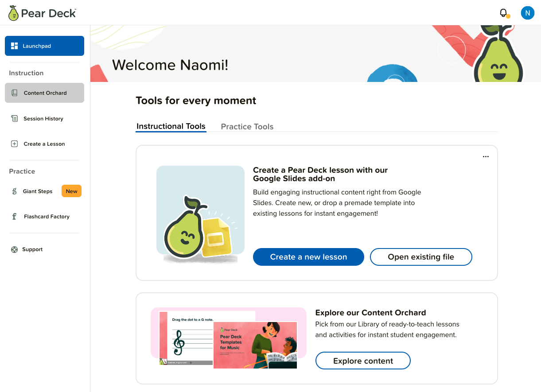Click the Pear Deck logo
The image size is (541, 392).
41,13
